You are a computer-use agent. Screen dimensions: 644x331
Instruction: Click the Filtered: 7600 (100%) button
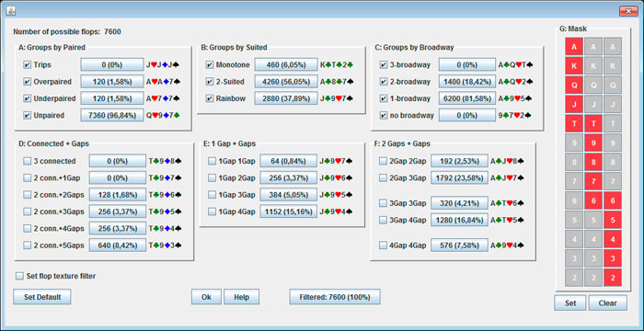pyautogui.click(x=335, y=297)
